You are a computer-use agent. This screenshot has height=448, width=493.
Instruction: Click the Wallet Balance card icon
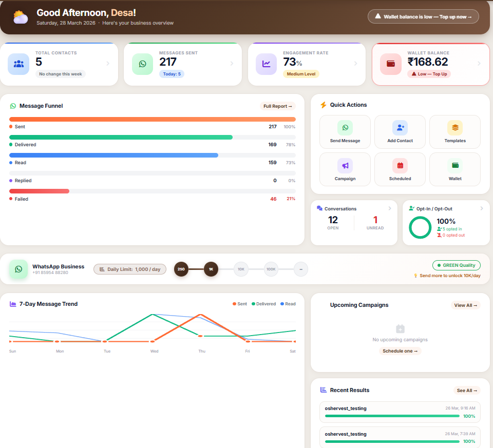[x=390, y=63]
